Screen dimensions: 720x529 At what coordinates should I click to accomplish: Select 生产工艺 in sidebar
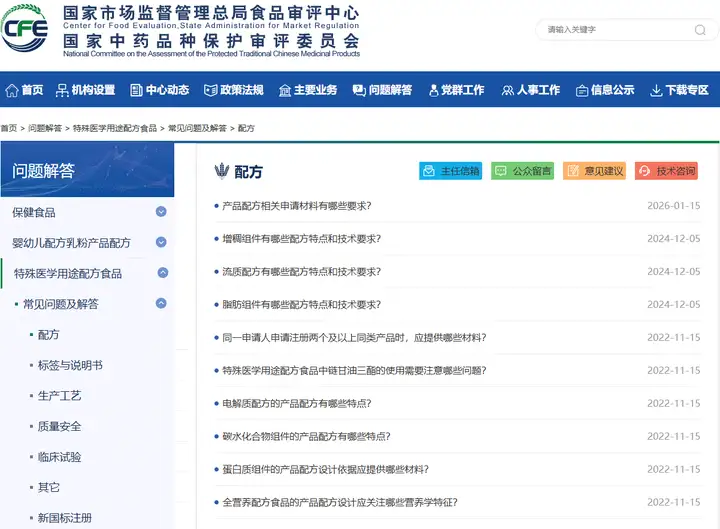[59, 395]
